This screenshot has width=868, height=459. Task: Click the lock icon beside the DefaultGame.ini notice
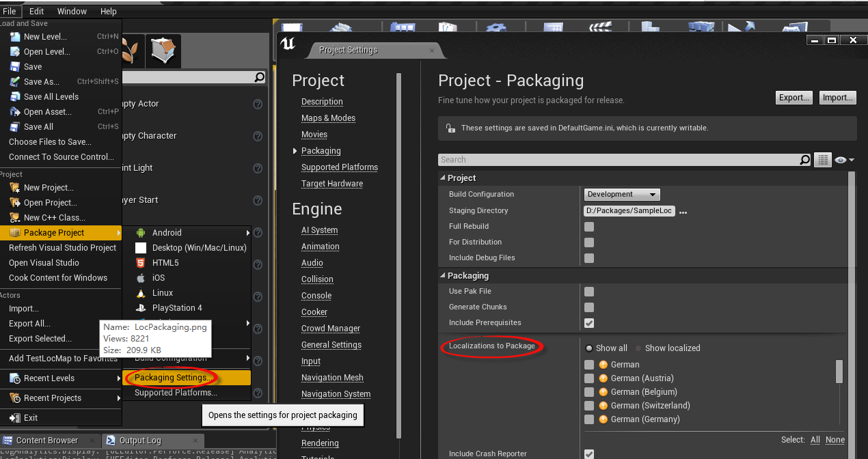[450, 128]
